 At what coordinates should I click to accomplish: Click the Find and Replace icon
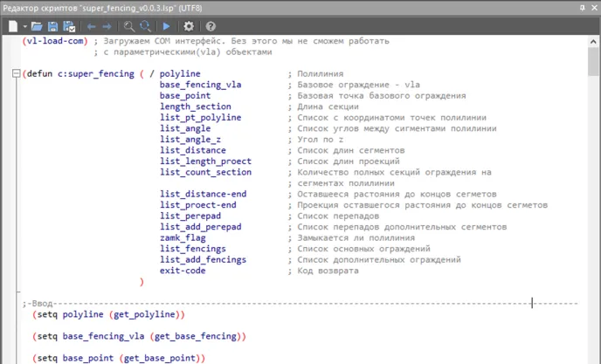click(x=146, y=27)
